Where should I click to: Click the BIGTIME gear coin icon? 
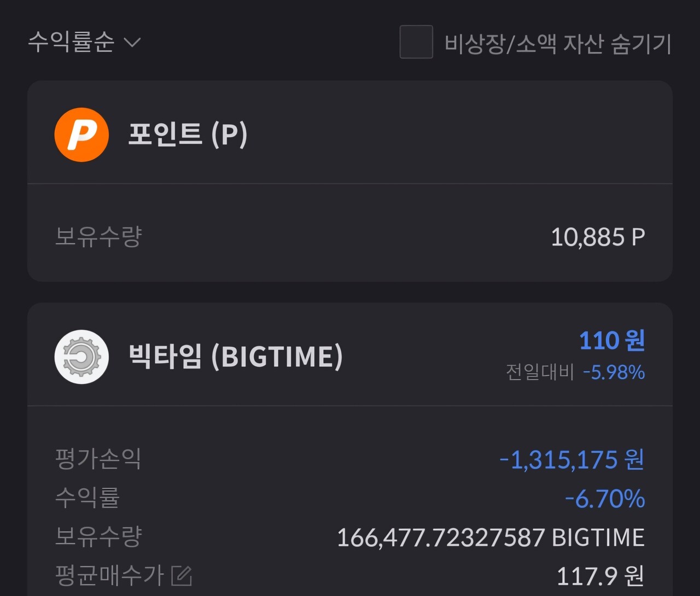pos(81,355)
